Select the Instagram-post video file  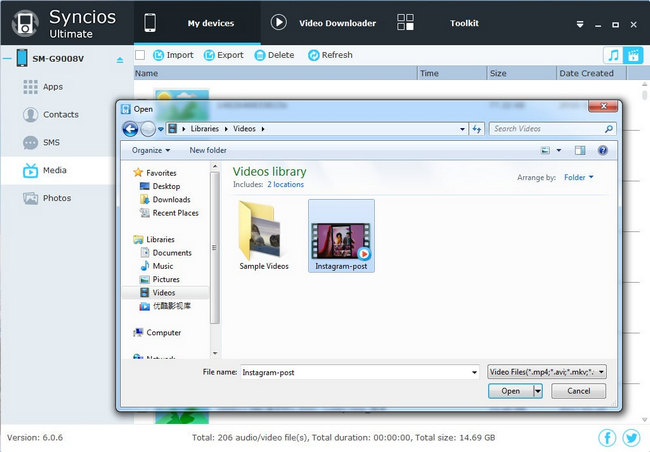point(341,236)
